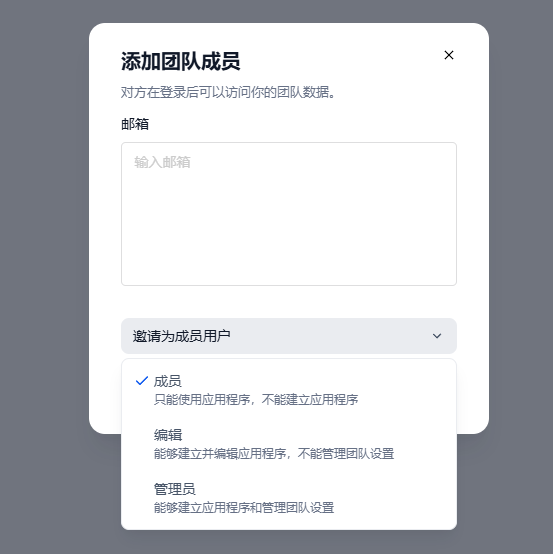Click the 添加团队成员 dialog title
Image resolution: width=553 pixels, height=554 pixels.
pos(181,61)
